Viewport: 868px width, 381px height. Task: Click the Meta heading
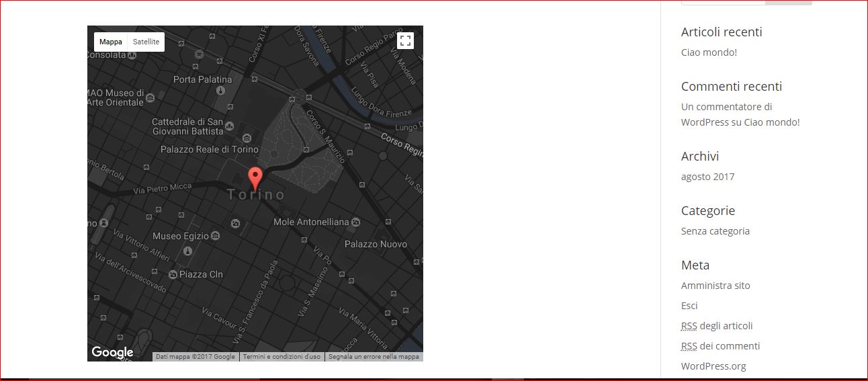(x=695, y=265)
